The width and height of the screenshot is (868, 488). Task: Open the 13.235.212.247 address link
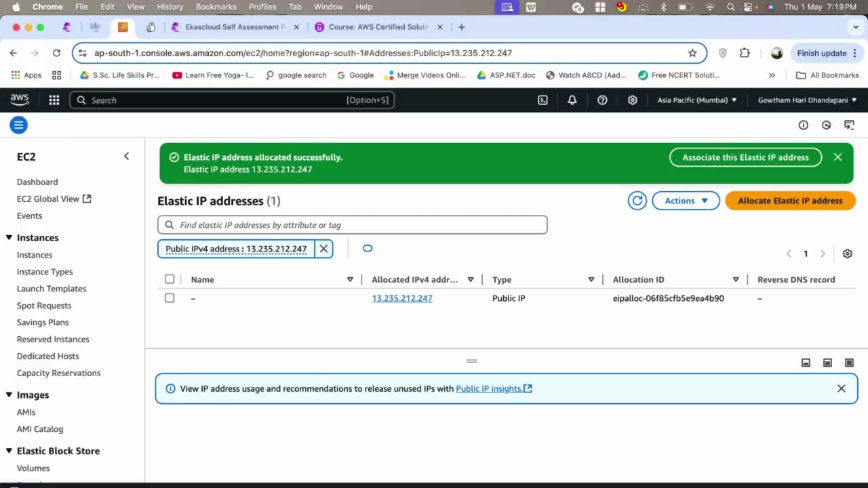click(402, 298)
